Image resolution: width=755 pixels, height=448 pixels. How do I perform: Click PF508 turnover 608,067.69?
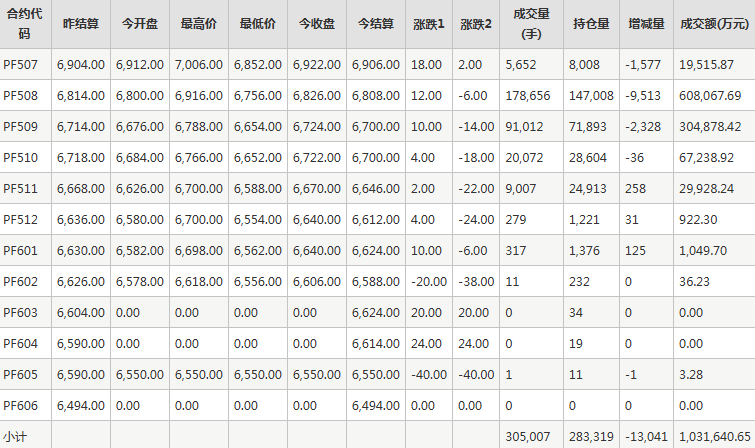click(x=710, y=95)
